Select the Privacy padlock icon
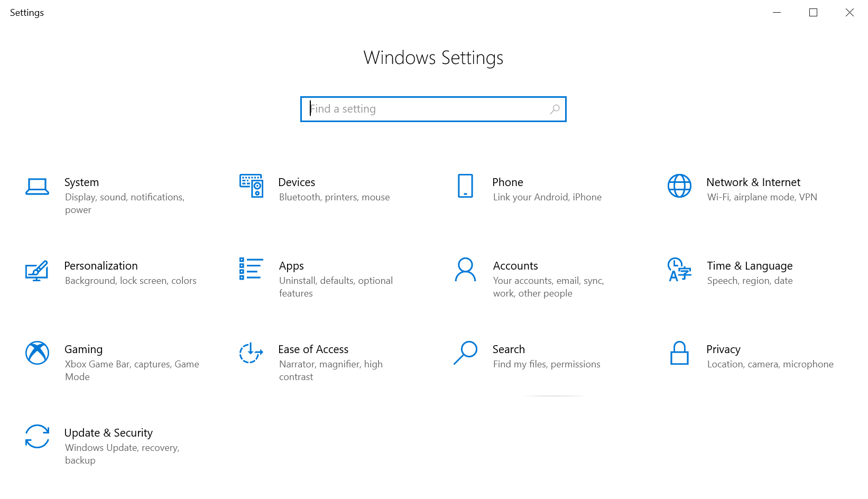This screenshot has width=868, height=499. 679,353
